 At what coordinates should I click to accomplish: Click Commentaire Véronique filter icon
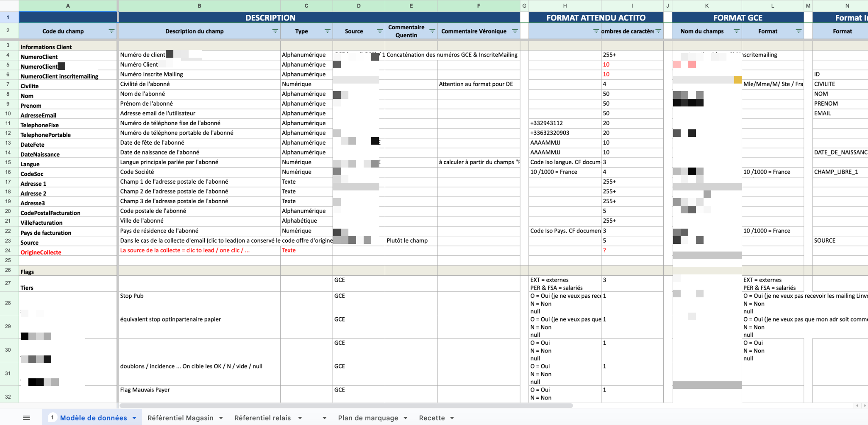[515, 31]
